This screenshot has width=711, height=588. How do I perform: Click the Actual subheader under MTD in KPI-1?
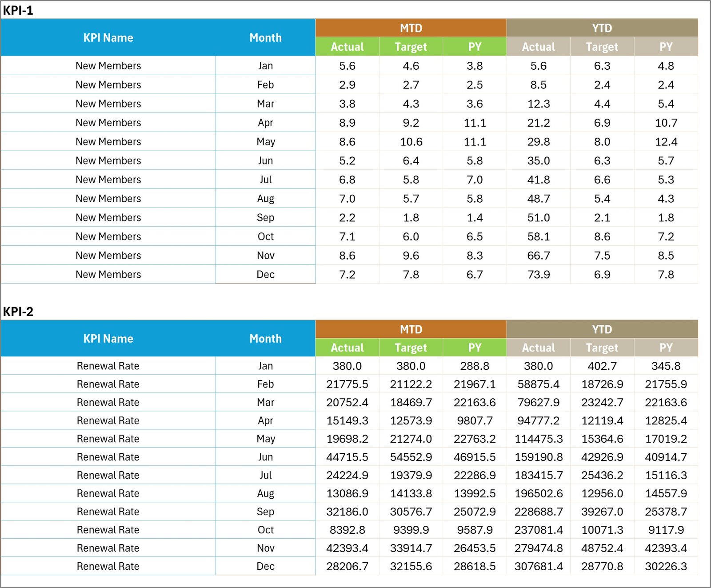pos(347,46)
